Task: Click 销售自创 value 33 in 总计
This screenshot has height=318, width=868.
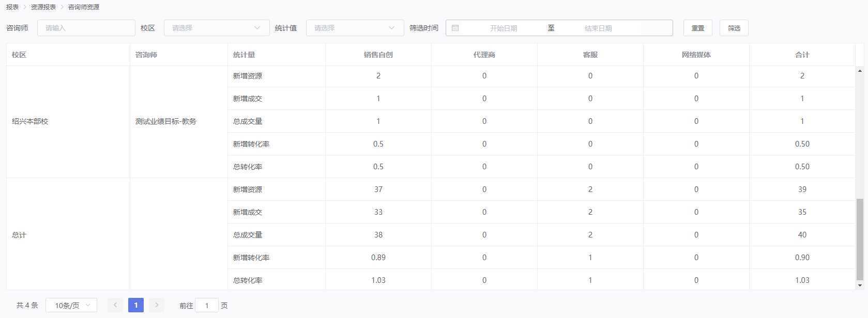Action: point(378,212)
